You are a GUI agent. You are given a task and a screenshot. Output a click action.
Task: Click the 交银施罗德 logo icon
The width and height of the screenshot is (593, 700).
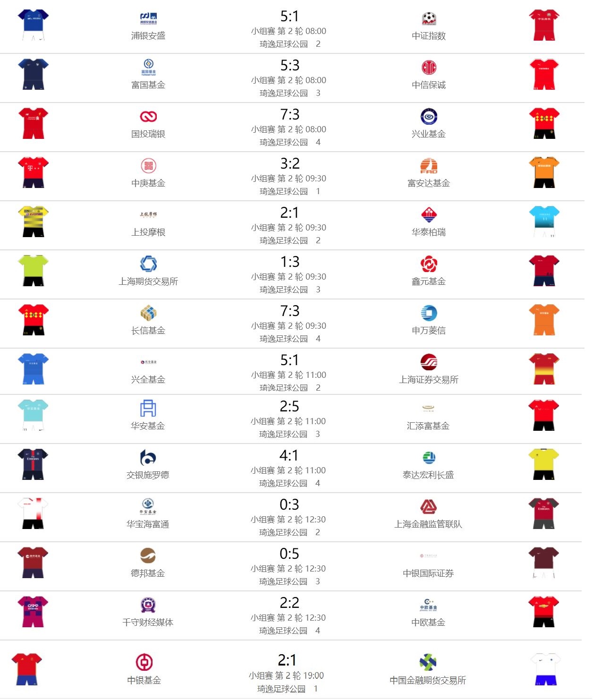point(148,457)
